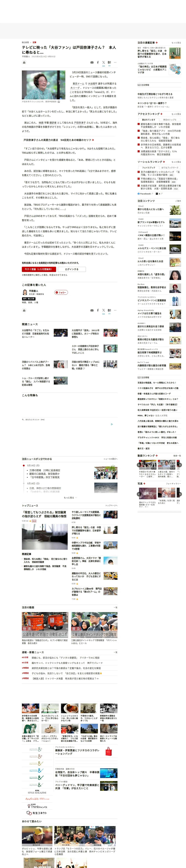Open トップページへ link
The image size is (186, 868).
coord(111,505)
